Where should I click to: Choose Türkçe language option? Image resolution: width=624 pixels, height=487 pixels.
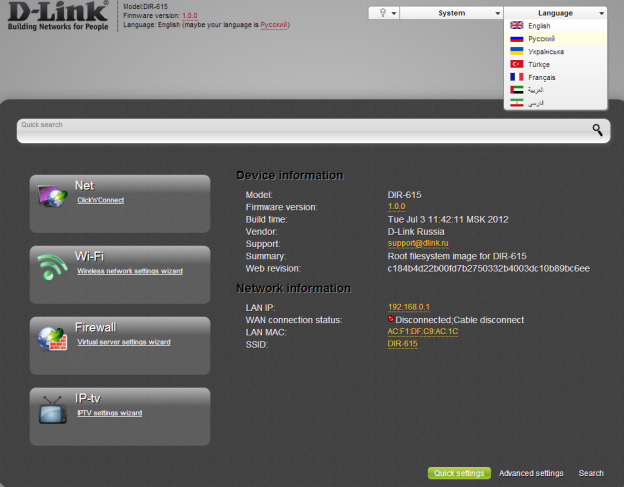click(x=555, y=64)
